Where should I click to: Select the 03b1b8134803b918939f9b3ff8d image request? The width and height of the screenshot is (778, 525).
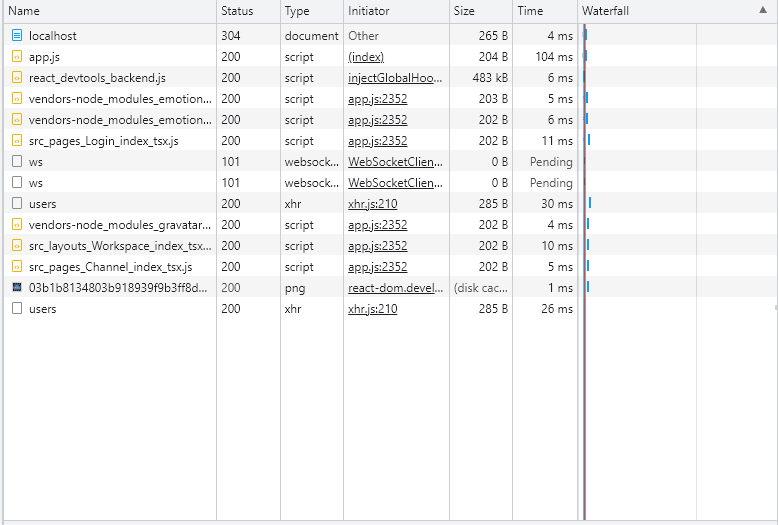(118, 288)
